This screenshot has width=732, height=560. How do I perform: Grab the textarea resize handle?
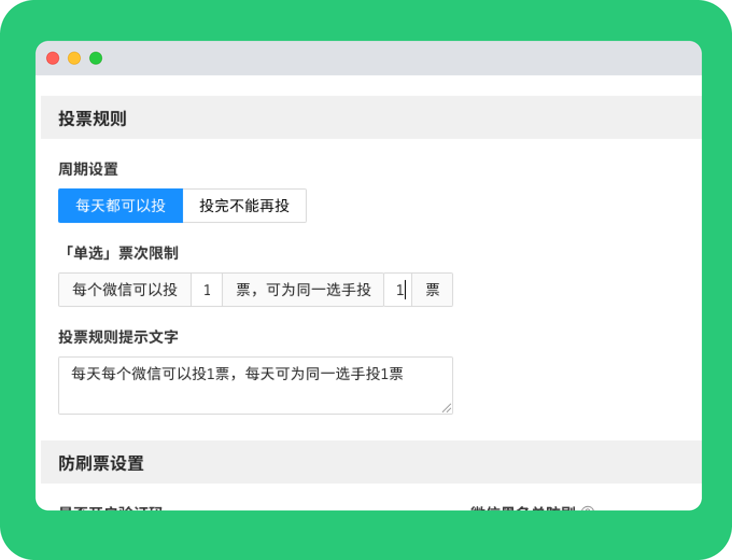pos(447,408)
